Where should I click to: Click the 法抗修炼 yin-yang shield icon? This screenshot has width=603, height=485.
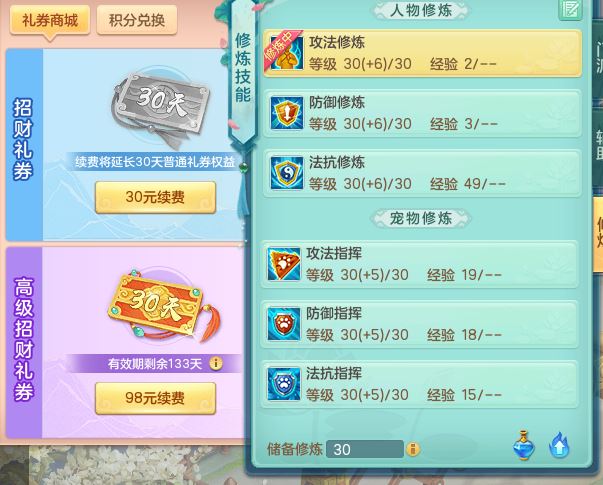click(x=287, y=173)
